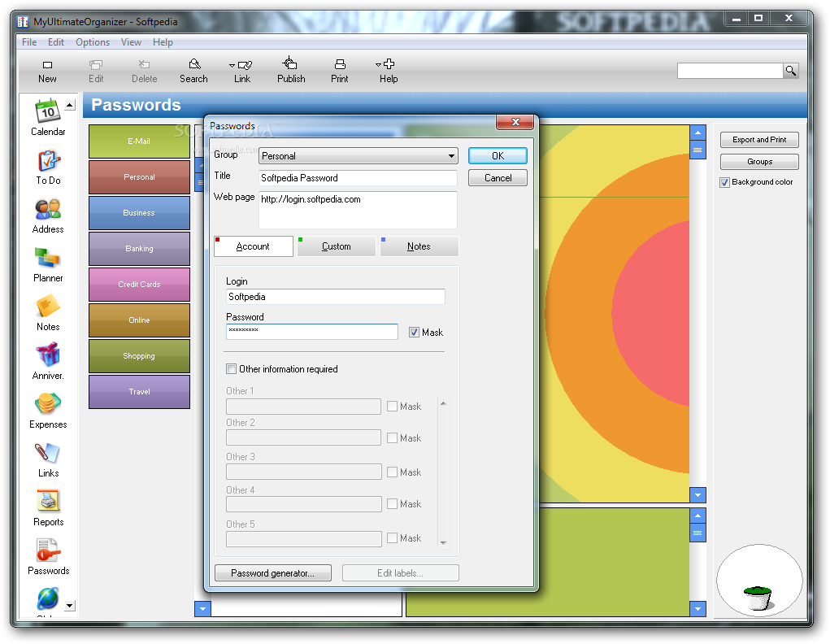Confirm dialog with OK button
Screen dimensions: 830x644
(x=498, y=155)
